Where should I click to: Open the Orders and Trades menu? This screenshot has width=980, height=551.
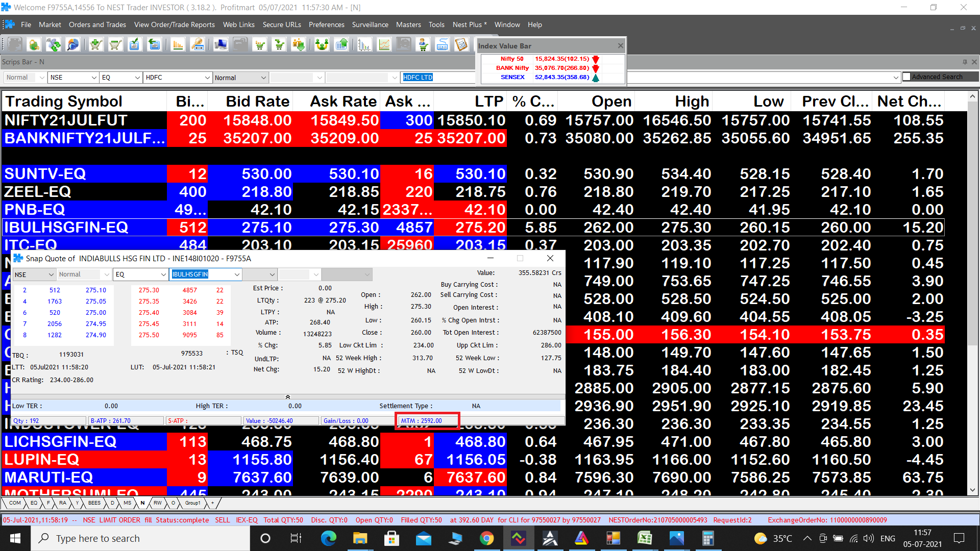click(x=97, y=24)
